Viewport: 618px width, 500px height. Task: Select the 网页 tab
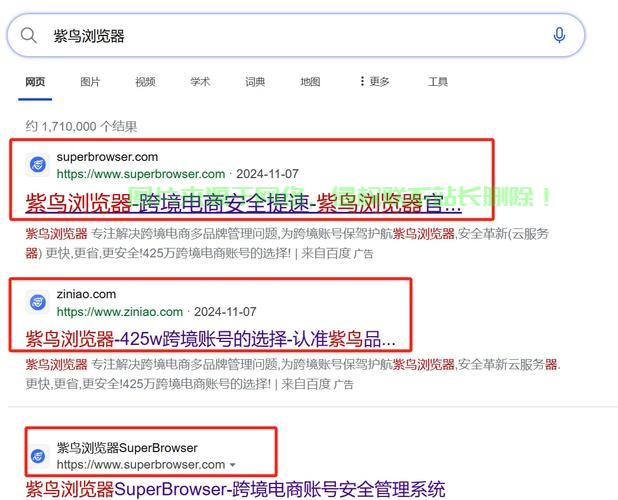tap(35, 82)
